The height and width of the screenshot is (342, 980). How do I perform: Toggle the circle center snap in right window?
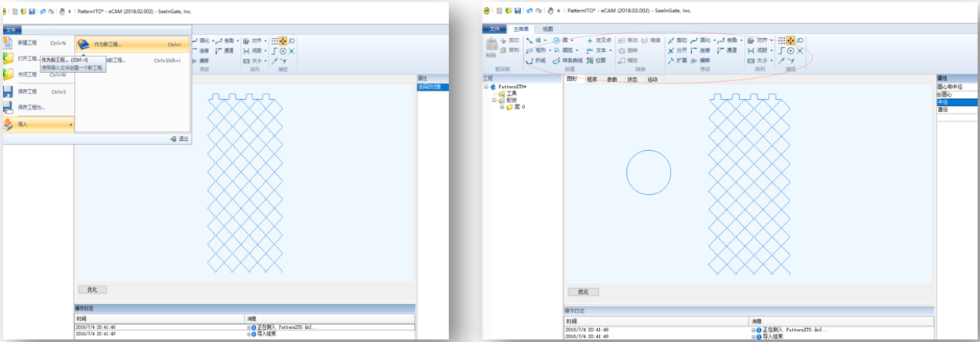click(790, 50)
